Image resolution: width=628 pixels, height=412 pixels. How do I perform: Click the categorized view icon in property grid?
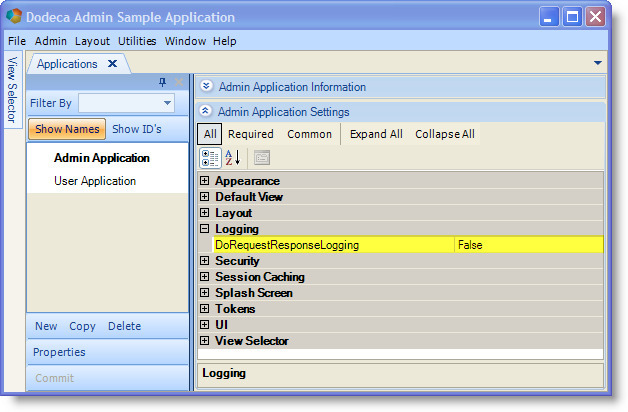(x=210, y=158)
